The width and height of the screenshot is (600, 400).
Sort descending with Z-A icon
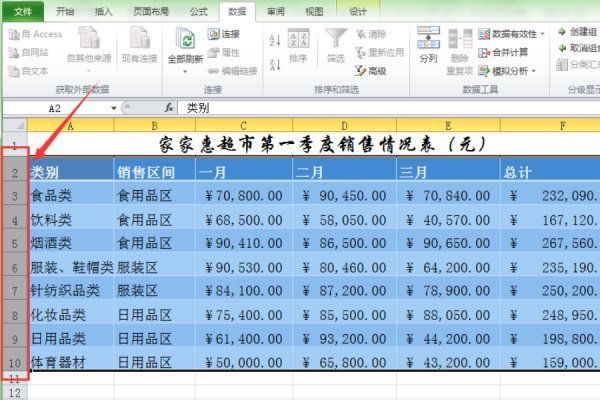tap(275, 65)
